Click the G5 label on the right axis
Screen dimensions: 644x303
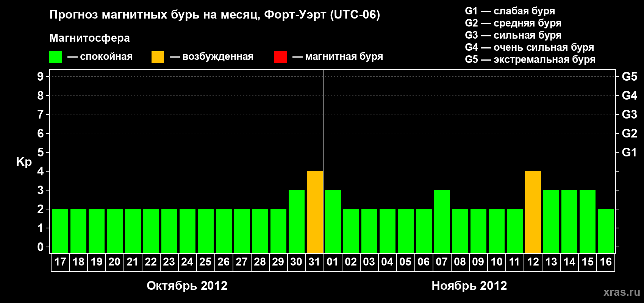tap(630, 77)
